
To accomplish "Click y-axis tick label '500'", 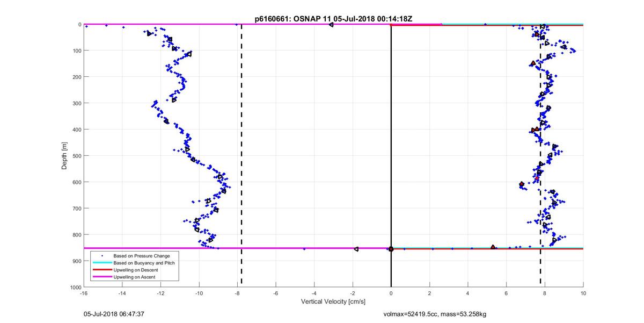I will pos(76,156).
